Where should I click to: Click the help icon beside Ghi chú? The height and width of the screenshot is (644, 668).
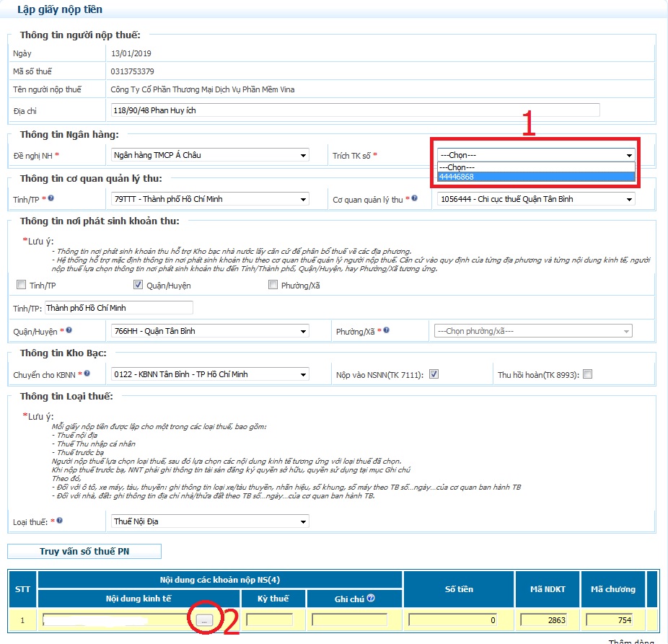click(x=371, y=597)
